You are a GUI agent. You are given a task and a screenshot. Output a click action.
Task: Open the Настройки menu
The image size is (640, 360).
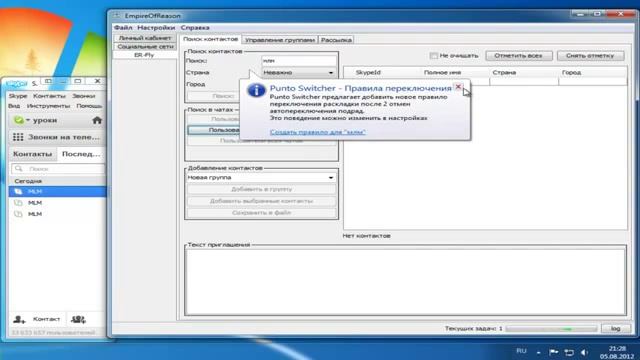click(x=156, y=27)
